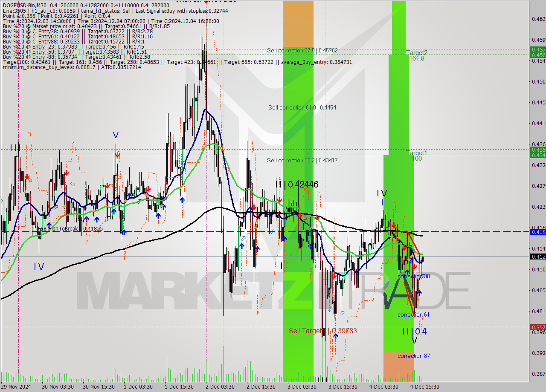Click the 'II | 0.4' wave label
The image size is (546, 392).
[414, 331]
